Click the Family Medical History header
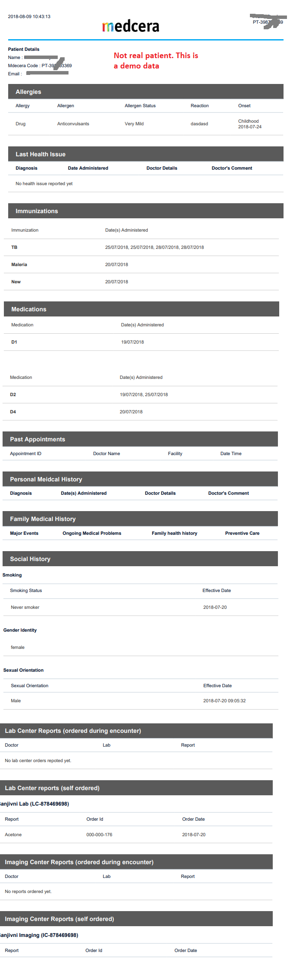293x980 pixels. (43, 519)
